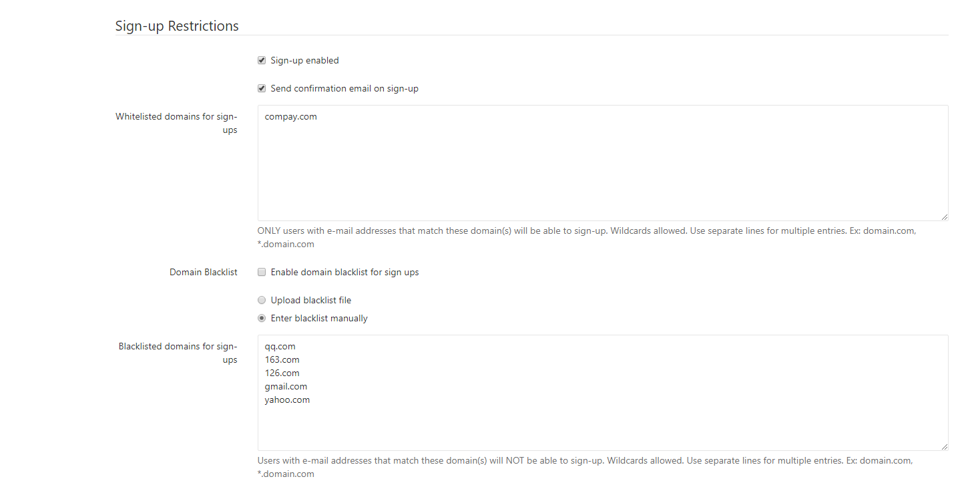The image size is (980, 483).
Task: Place cursor on 126.com blacklist line
Action: click(282, 373)
